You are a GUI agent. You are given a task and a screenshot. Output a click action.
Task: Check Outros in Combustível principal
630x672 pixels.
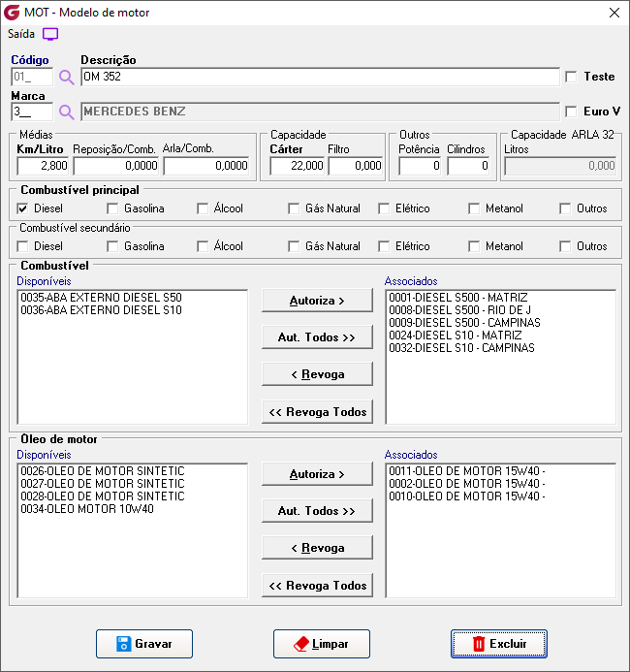565,208
